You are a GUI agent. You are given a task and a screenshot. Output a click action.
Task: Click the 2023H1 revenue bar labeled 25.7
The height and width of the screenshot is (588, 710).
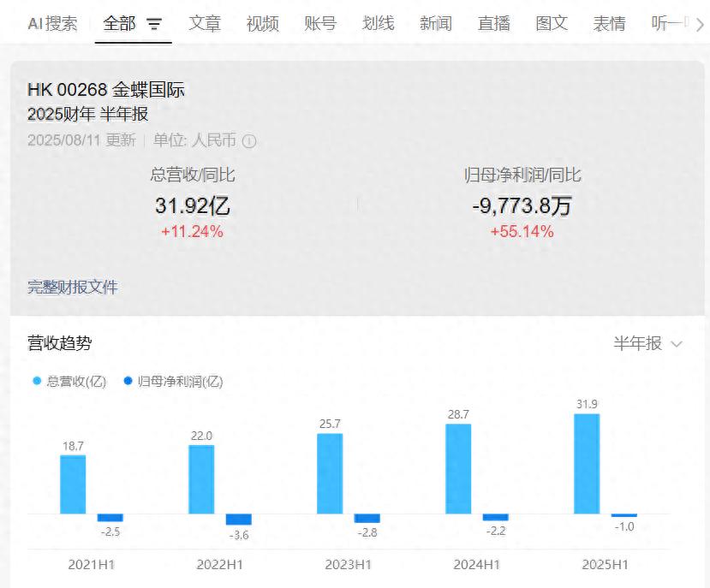click(x=330, y=474)
